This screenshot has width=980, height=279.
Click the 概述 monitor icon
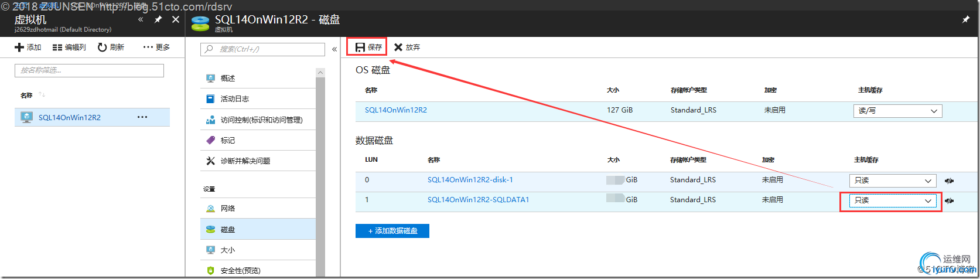click(211, 78)
